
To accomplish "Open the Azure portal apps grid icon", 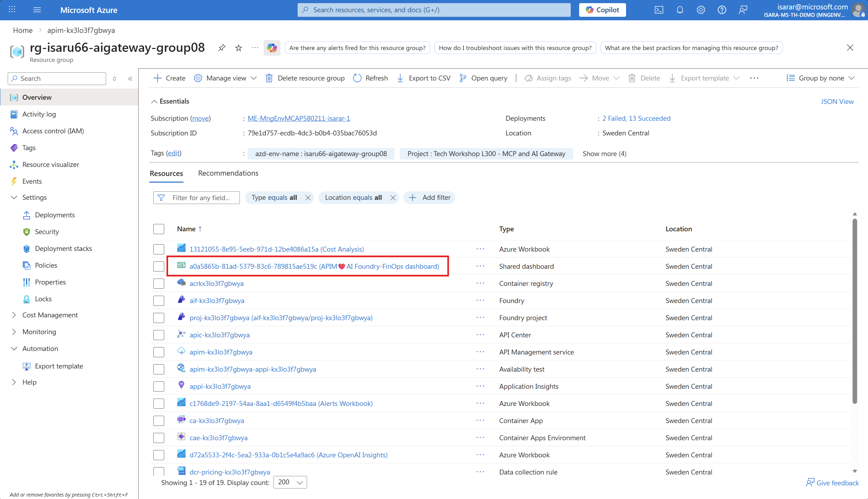I will (12, 10).
